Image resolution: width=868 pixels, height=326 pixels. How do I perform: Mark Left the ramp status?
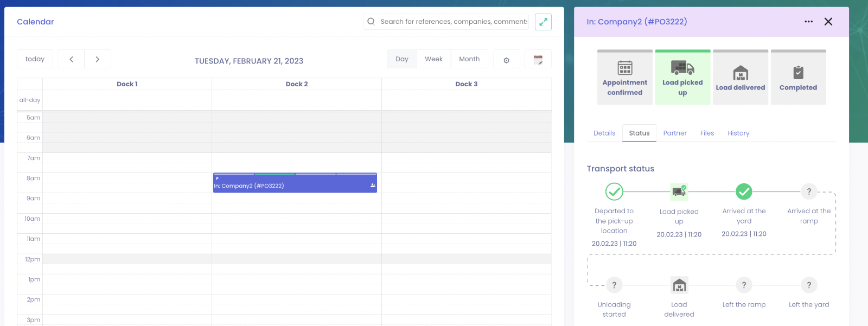pyautogui.click(x=744, y=285)
